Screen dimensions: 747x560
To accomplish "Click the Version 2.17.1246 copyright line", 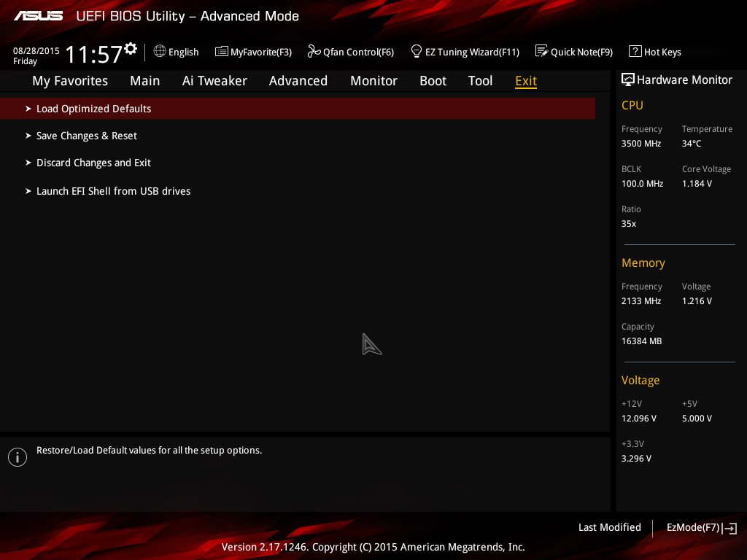I will (373, 547).
